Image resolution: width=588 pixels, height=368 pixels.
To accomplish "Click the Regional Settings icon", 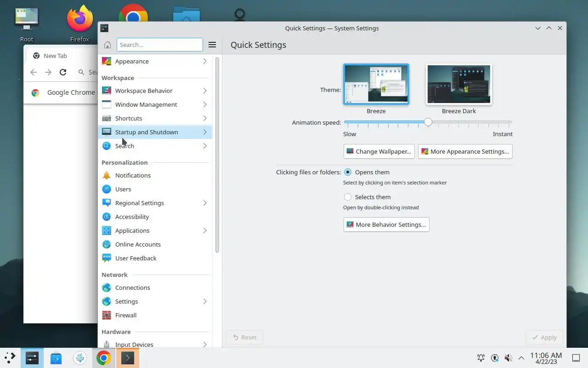I will click(107, 203).
